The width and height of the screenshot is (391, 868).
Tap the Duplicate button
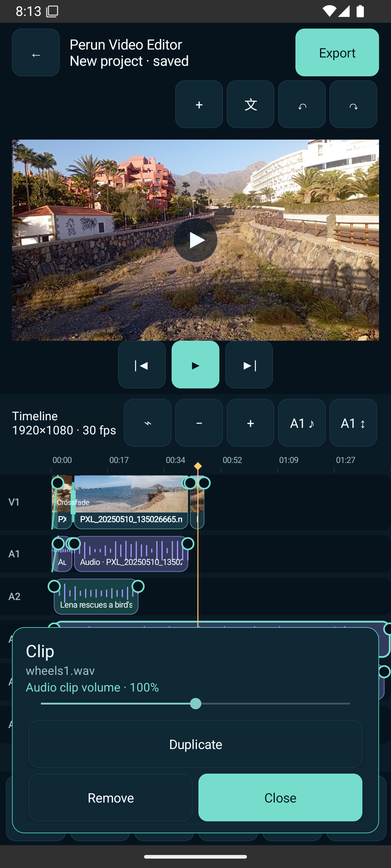click(195, 744)
